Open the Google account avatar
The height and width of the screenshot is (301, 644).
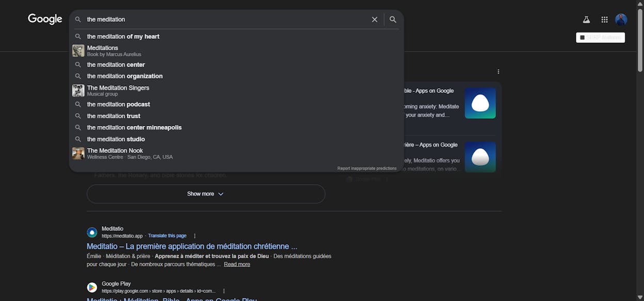click(621, 20)
